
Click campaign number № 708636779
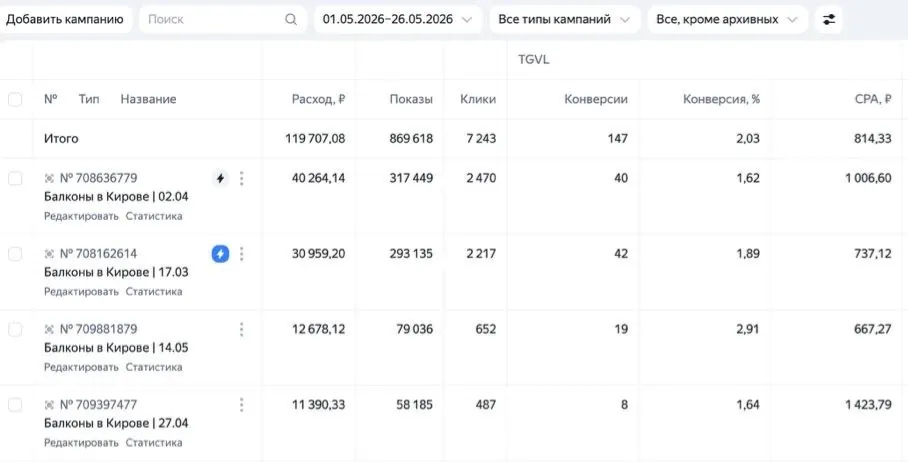pos(98,178)
